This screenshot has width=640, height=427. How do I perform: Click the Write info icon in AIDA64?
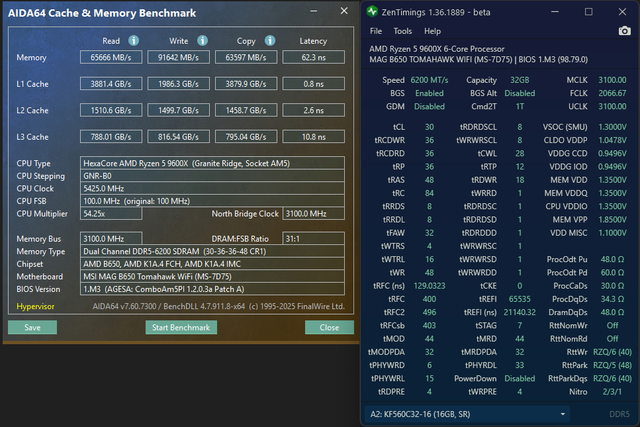pos(202,40)
